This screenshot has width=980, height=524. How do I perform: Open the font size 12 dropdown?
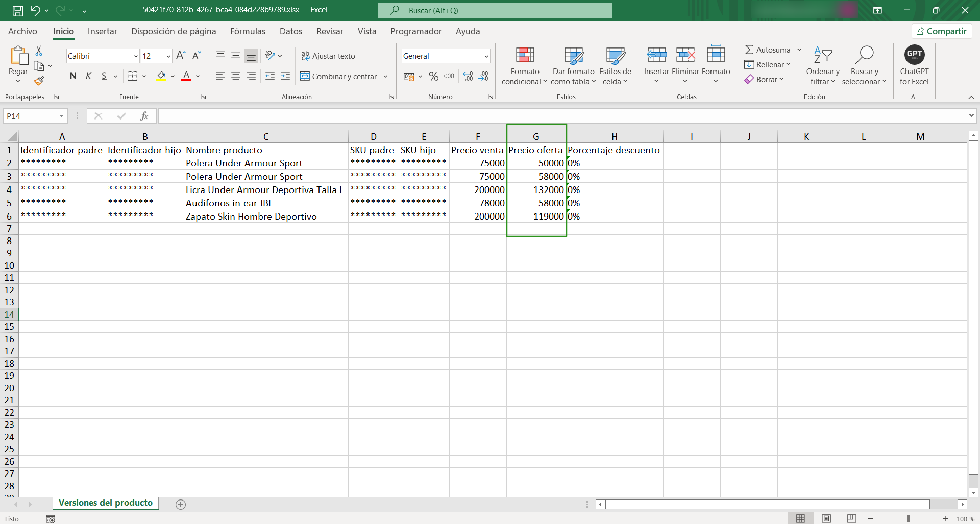pos(168,56)
